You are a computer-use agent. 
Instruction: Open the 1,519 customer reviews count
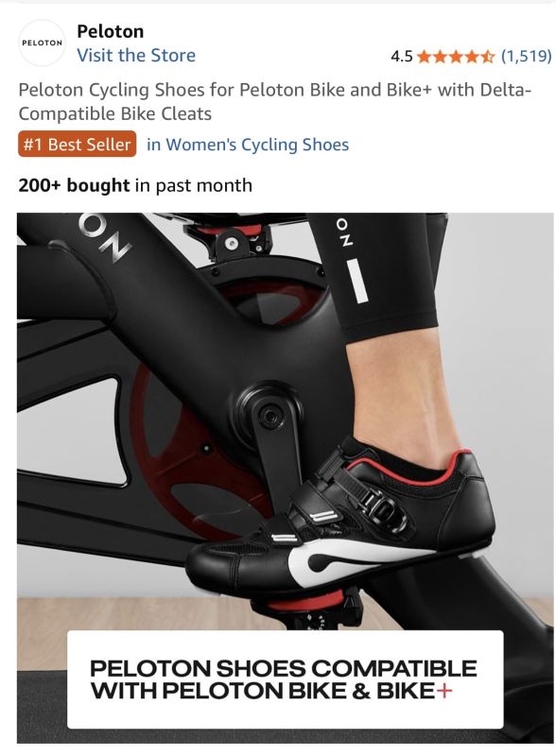[526, 57]
